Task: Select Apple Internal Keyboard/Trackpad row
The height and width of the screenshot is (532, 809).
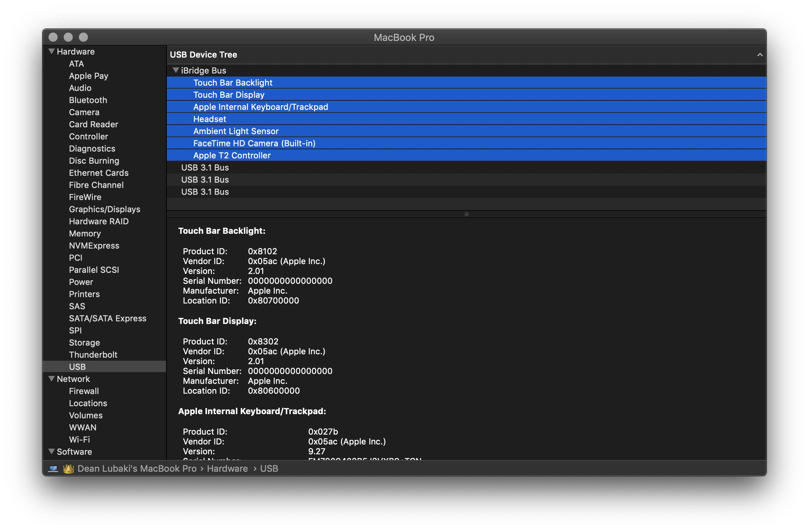Action: point(466,107)
